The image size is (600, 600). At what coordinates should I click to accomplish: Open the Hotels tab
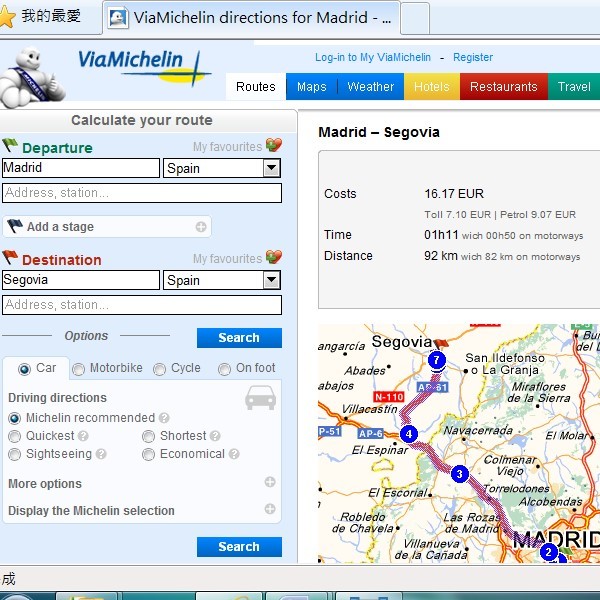(432, 86)
